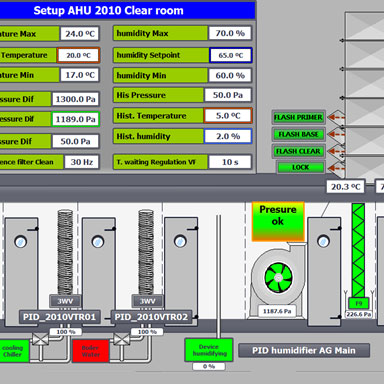Click the red Boiler Water indicator

point(91,351)
